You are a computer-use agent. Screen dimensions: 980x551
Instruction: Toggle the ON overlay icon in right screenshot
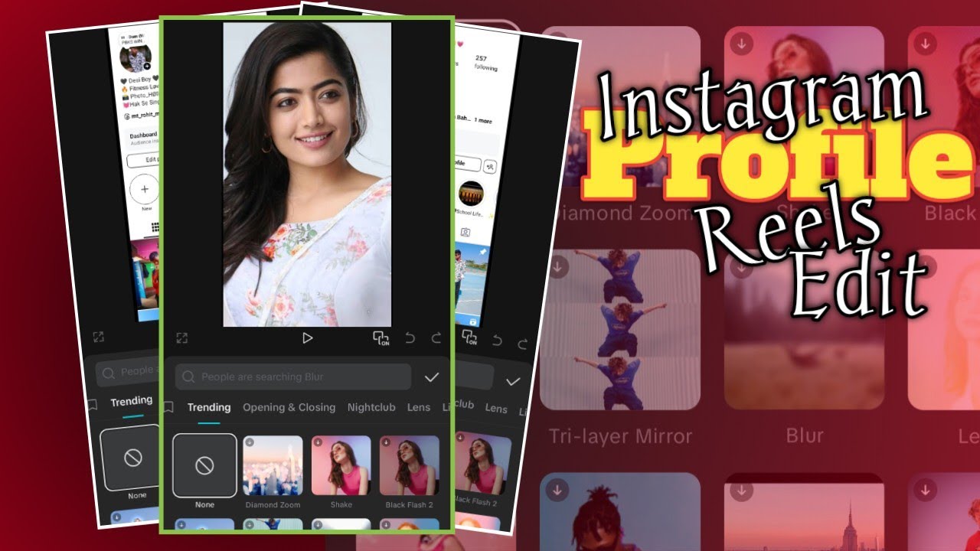tap(469, 337)
